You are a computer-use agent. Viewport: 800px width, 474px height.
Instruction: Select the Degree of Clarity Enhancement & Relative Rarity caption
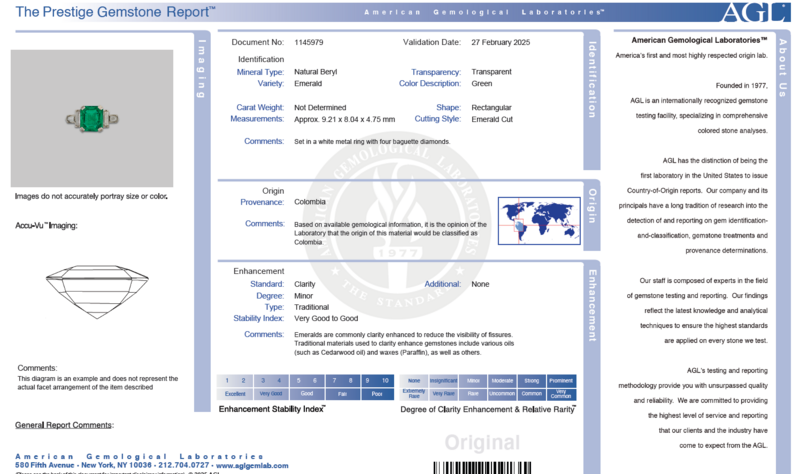(488, 409)
